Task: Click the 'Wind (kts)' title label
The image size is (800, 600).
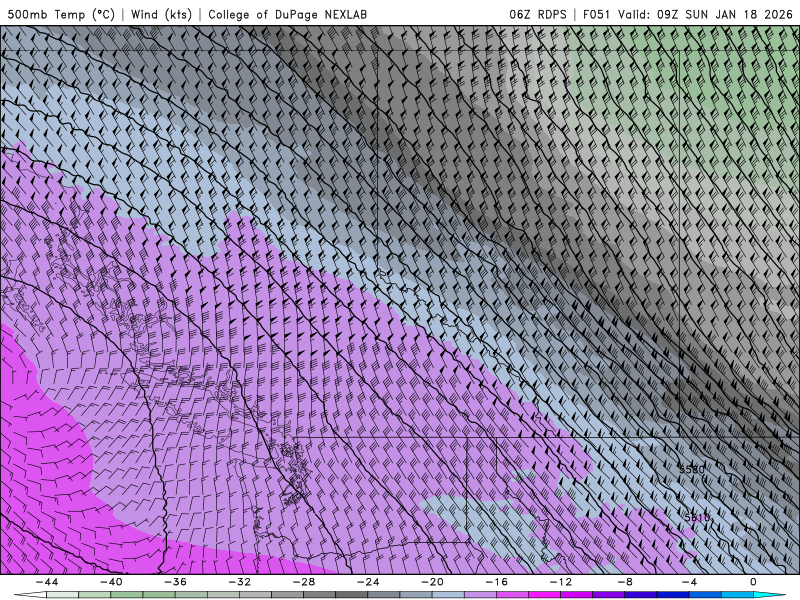Action: point(161,14)
